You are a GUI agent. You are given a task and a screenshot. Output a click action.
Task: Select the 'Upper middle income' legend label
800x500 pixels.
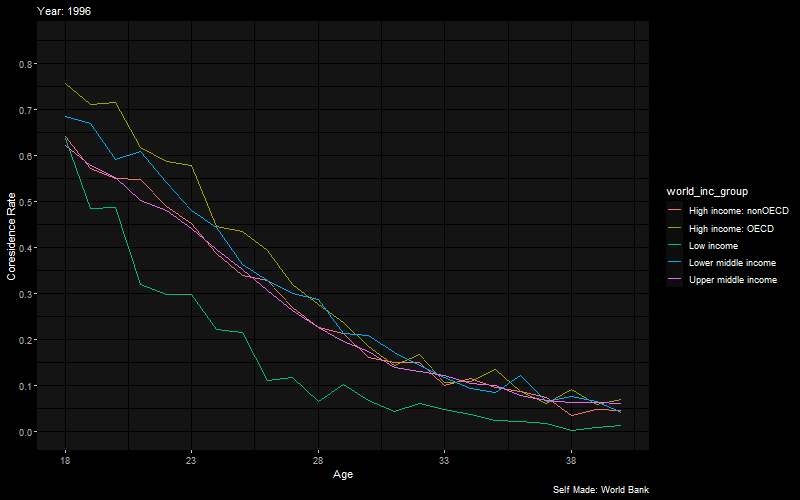[x=733, y=280]
